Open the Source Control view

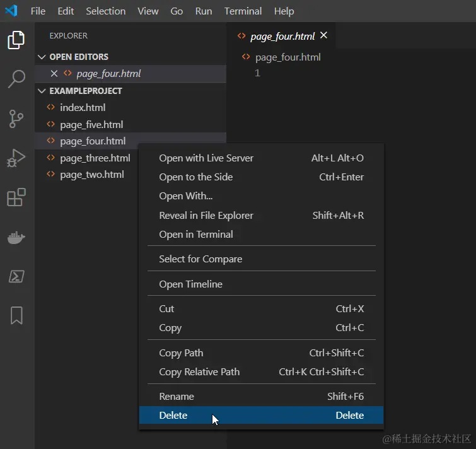pyautogui.click(x=16, y=119)
